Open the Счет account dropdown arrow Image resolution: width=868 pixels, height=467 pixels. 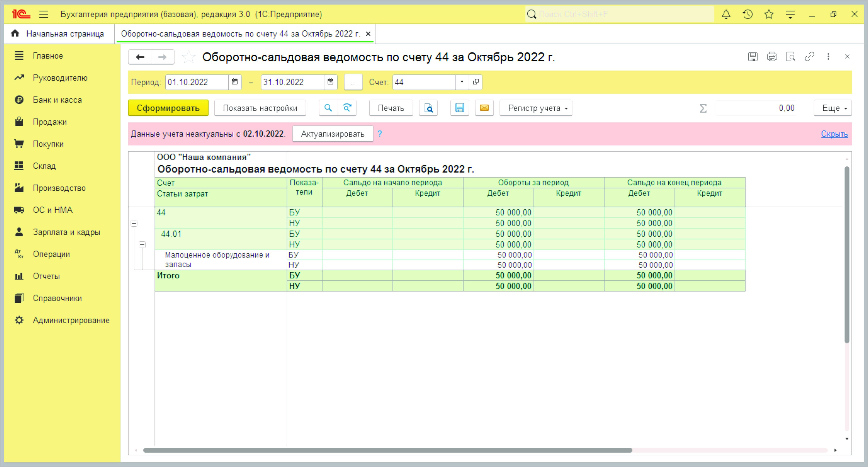coord(462,82)
